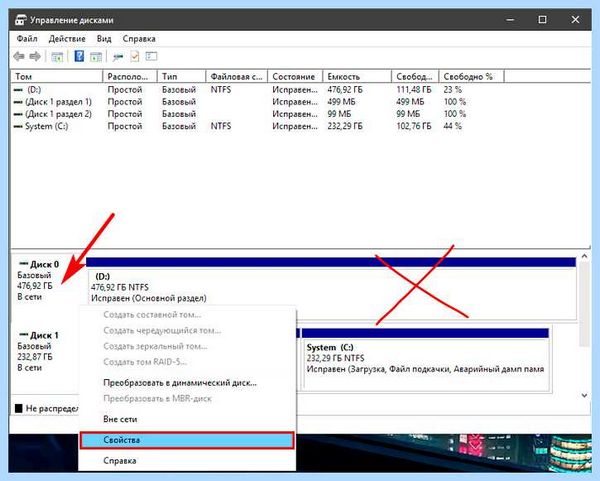Click the Файловая система column header
The image size is (600, 481).
point(236,77)
